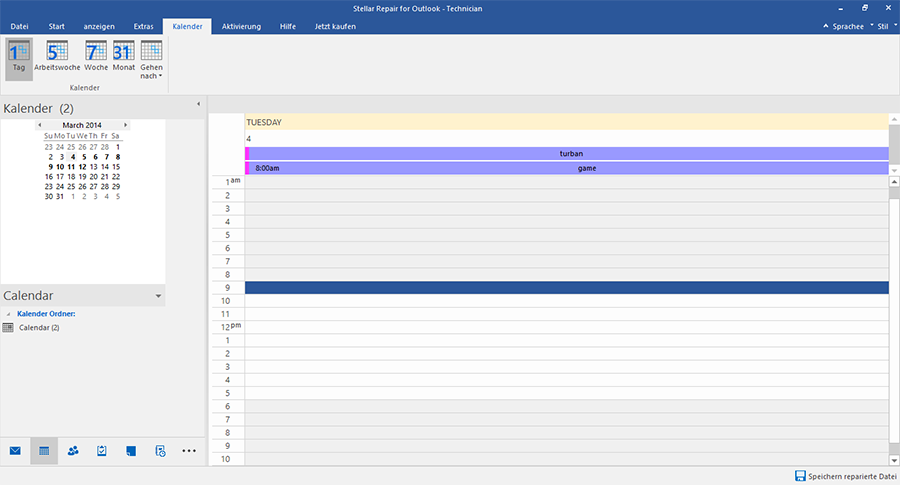The width and height of the screenshot is (900, 485).
Task: Open the Mail view icon
Action: [x=15, y=451]
